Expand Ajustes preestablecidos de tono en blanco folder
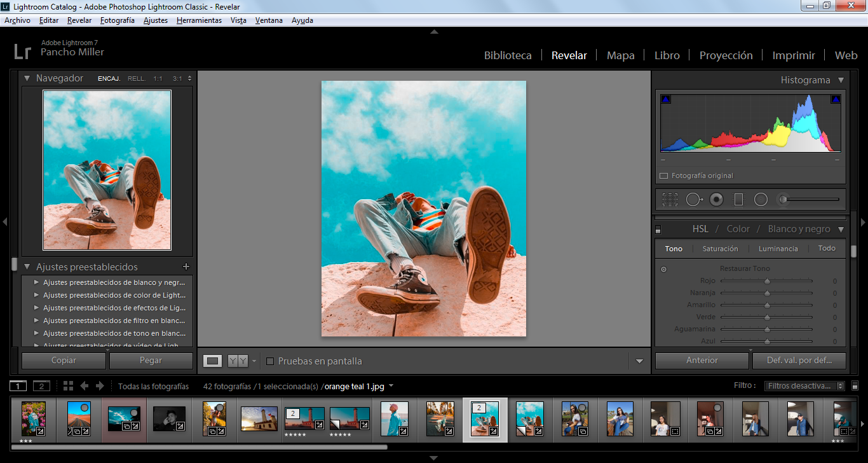Screen dimensions: 868x463 36,333
